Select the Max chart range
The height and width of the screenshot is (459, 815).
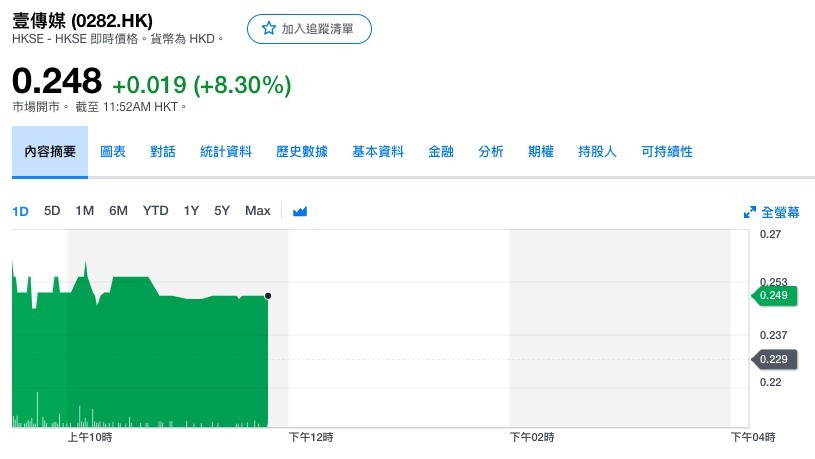click(258, 211)
